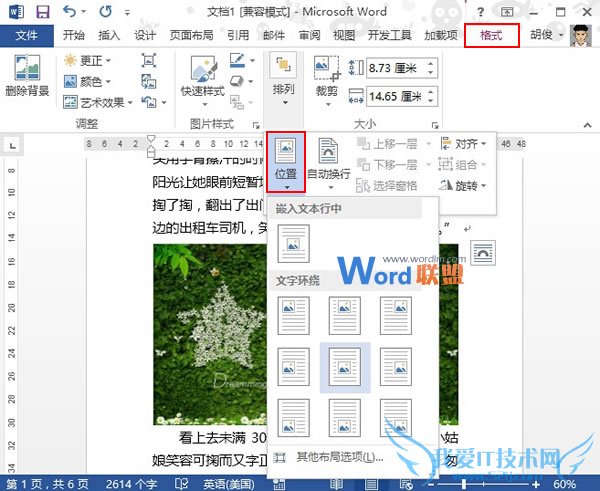Click the tab selector at ruler corner

[x=13, y=145]
